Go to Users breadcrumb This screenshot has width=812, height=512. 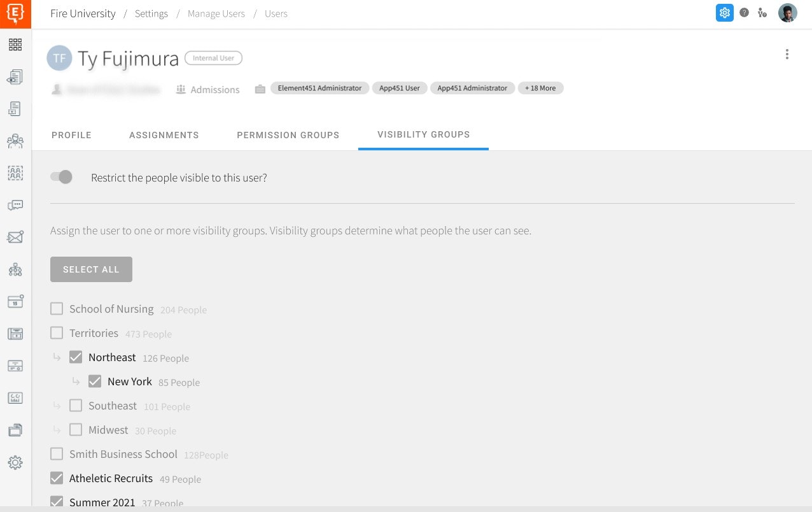pos(276,13)
